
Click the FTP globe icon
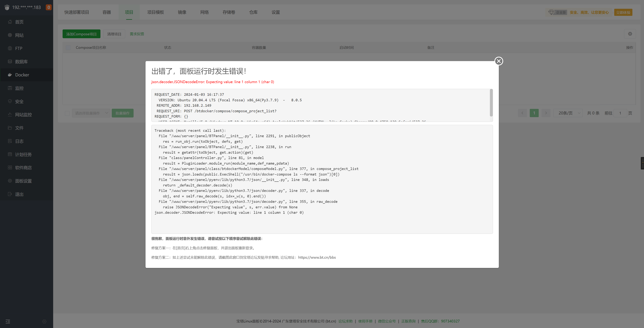(x=10, y=48)
